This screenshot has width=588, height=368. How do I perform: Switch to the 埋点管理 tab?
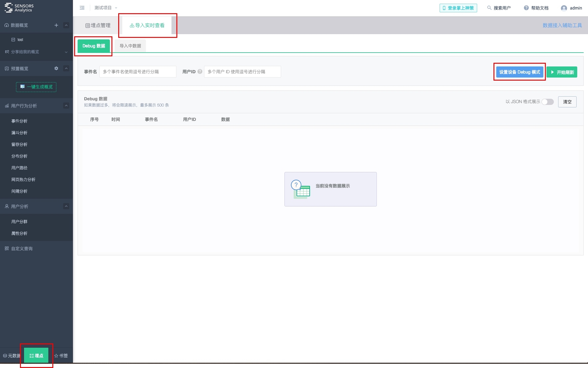(98, 26)
